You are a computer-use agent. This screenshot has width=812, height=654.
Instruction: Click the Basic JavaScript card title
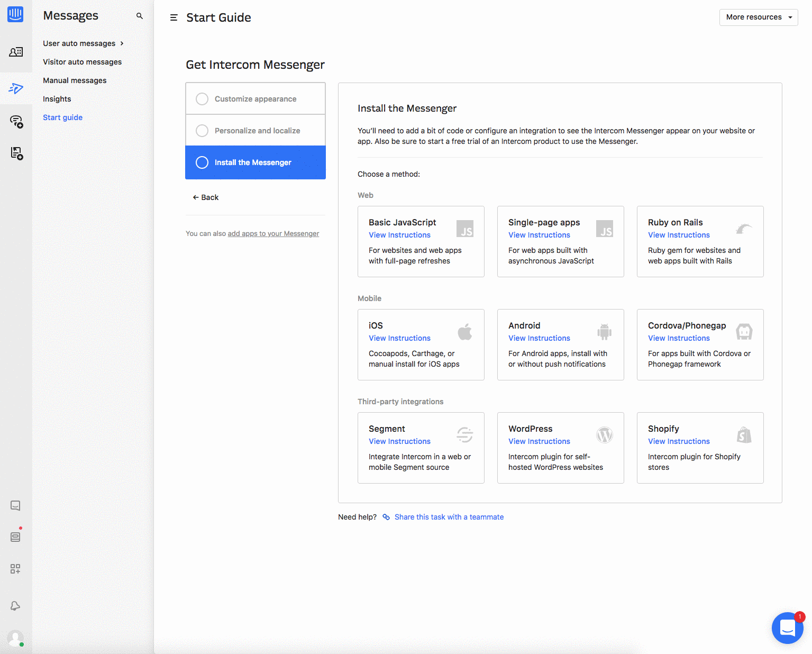pyautogui.click(x=403, y=222)
